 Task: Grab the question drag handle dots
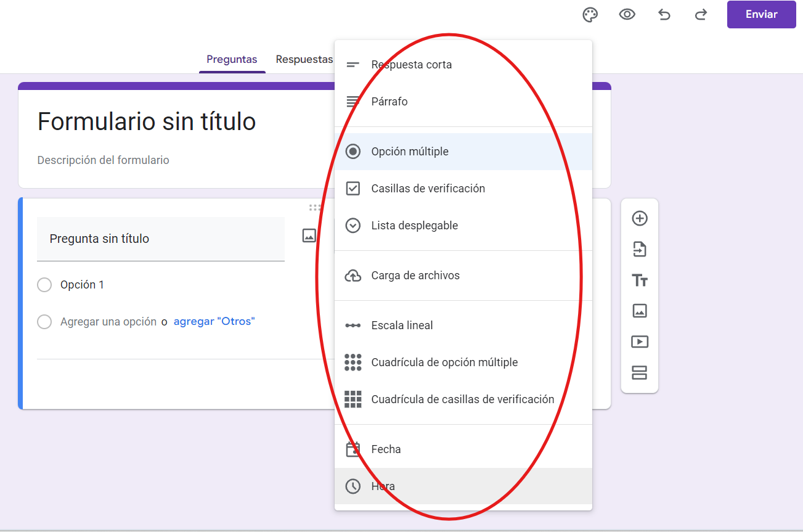(x=315, y=208)
